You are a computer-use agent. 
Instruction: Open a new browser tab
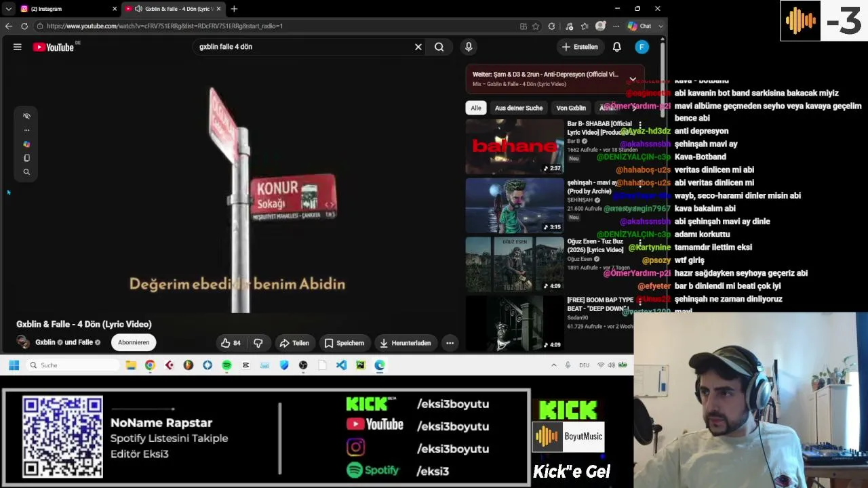234,9
